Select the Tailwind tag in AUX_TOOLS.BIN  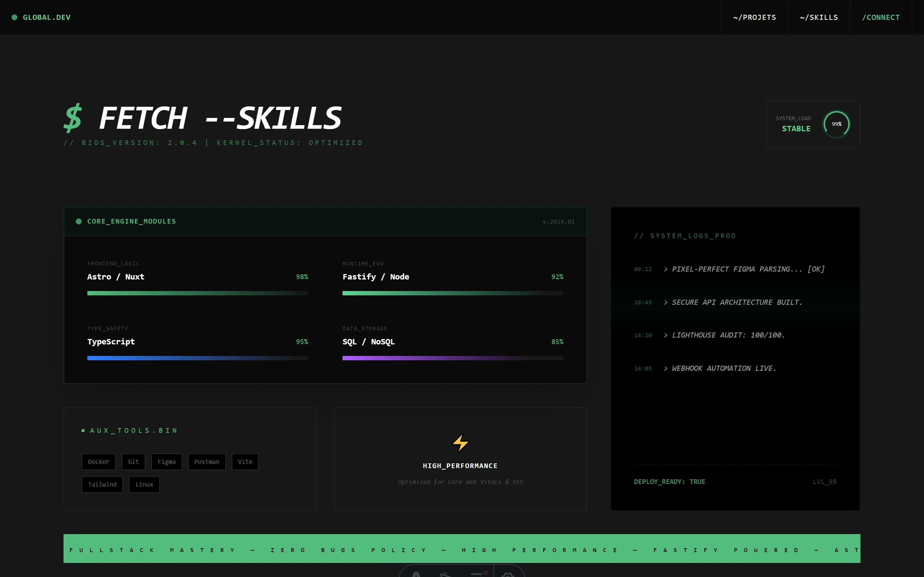coord(102,484)
